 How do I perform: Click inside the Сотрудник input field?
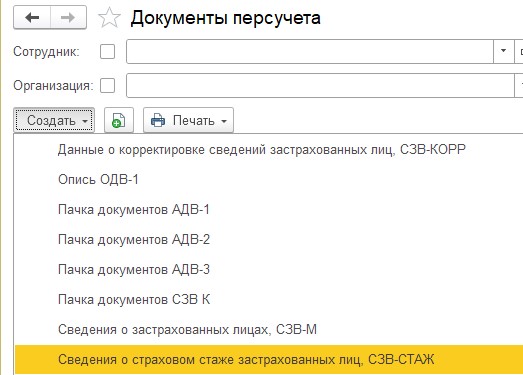[310, 51]
